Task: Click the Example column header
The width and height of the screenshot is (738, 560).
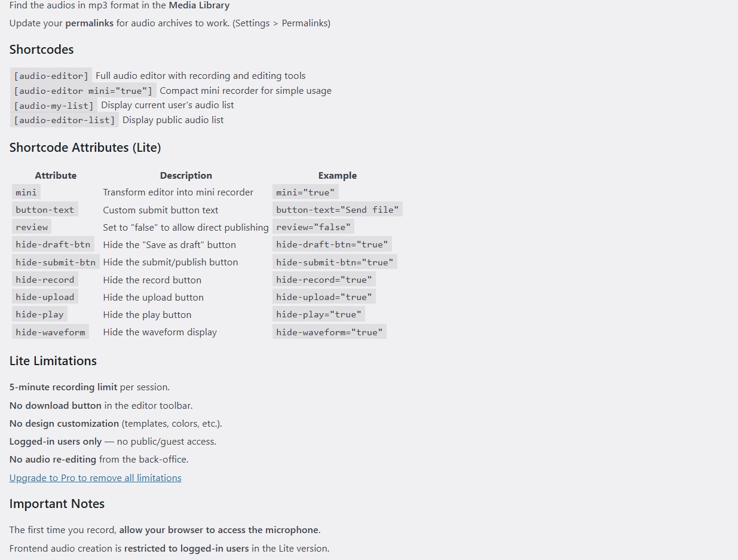Action: click(337, 175)
